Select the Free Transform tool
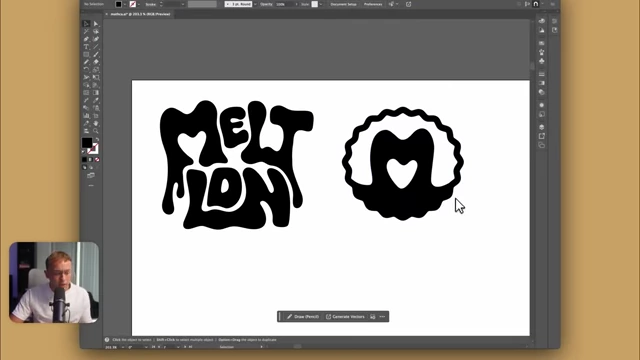The height and width of the screenshot is (360, 640). (x=96, y=77)
